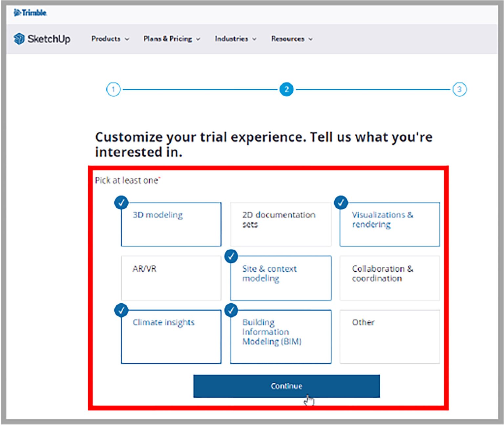
Task: Expand the Resources menu
Action: tap(291, 39)
